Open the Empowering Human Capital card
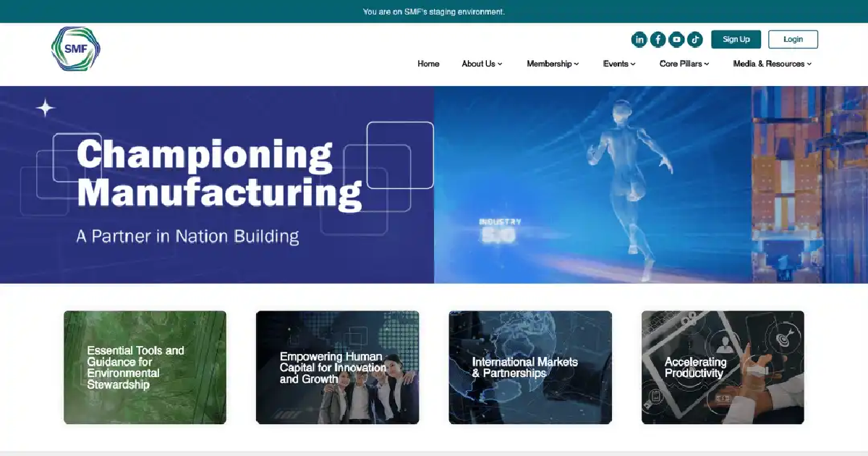Image resolution: width=868 pixels, height=456 pixels. (337, 367)
